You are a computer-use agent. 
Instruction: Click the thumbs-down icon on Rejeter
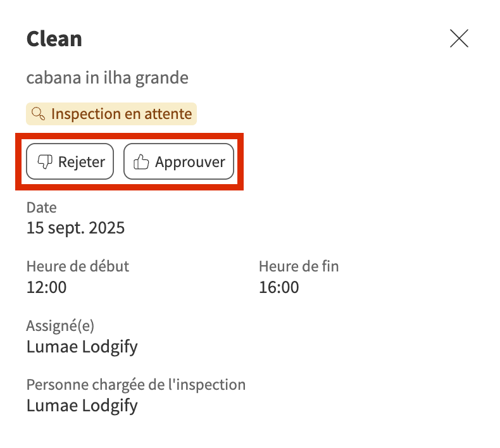pos(44,162)
